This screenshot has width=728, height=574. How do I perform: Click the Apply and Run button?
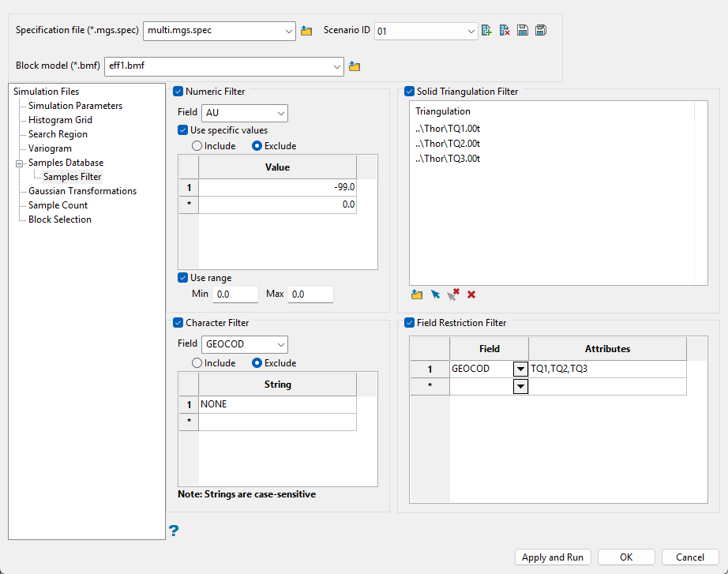click(x=553, y=557)
